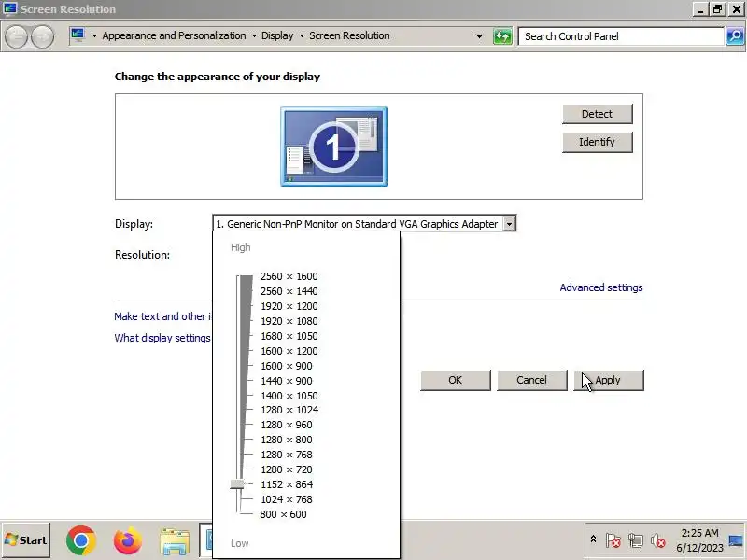Select resolution 1152 × 864

coord(287,484)
